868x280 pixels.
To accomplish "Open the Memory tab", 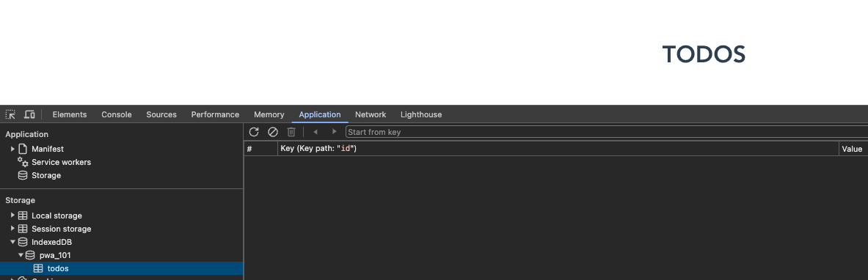I will coord(269,114).
